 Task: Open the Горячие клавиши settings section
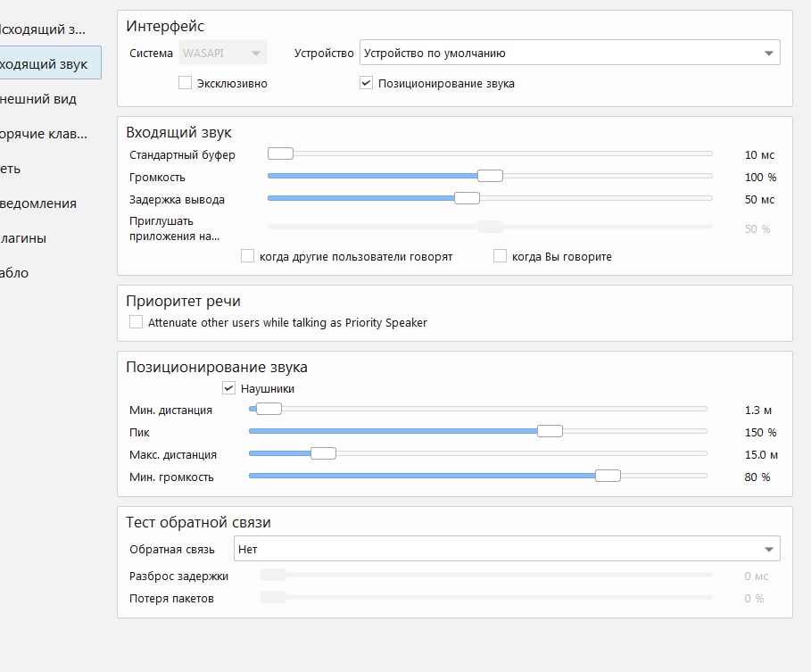[x=45, y=134]
